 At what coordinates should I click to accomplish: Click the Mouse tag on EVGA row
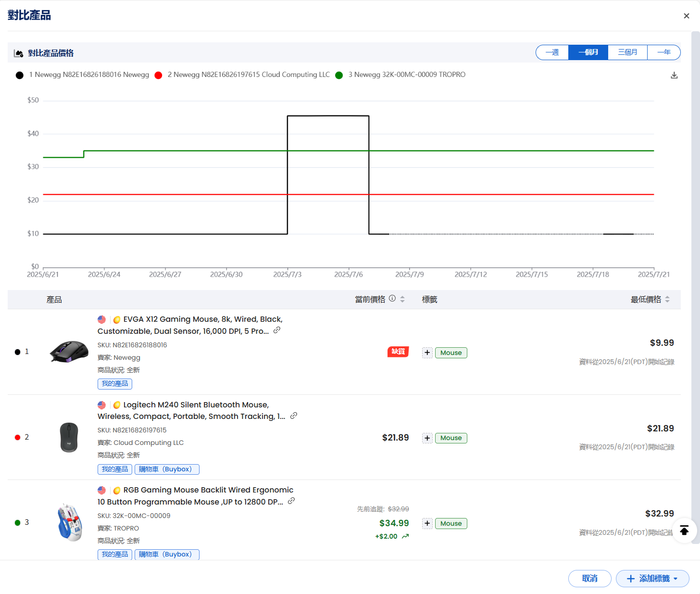coord(451,353)
